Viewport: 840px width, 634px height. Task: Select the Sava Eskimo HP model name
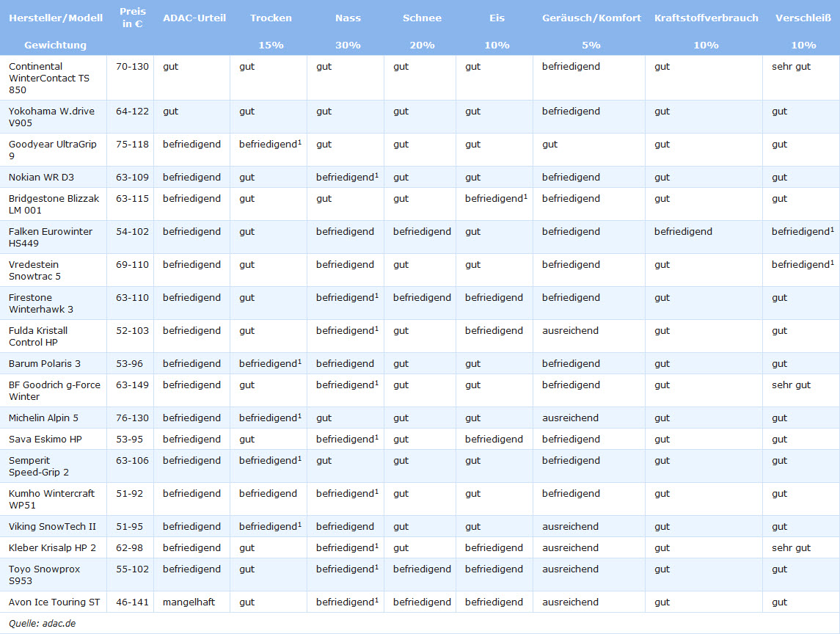pos(45,439)
